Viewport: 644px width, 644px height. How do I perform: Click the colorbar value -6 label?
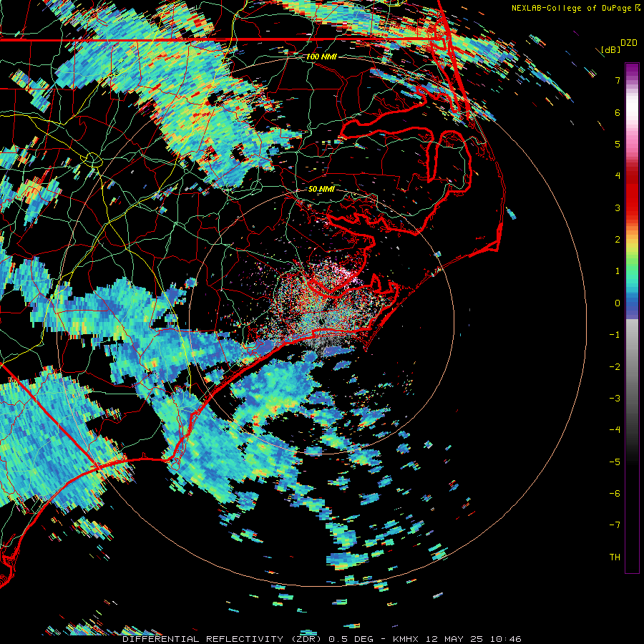[x=615, y=493]
